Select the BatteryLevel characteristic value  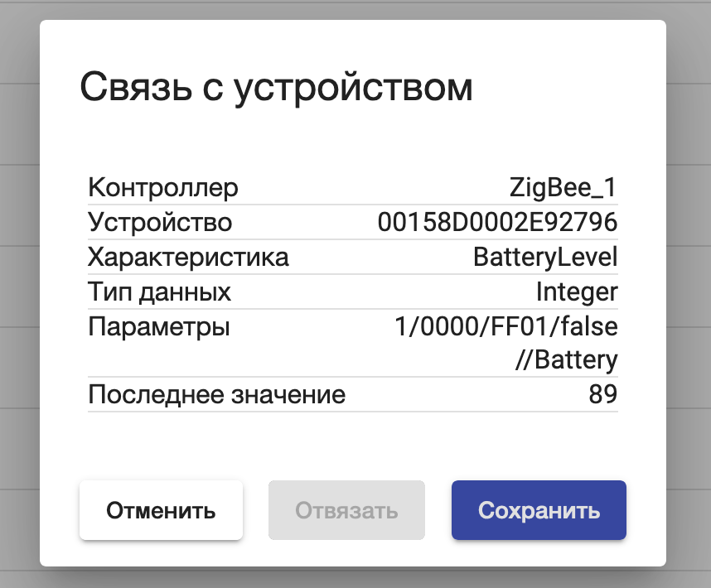[543, 257]
